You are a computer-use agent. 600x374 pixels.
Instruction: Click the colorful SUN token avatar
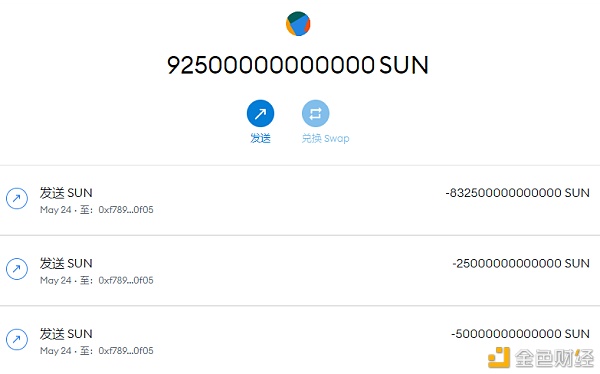[x=298, y=24]
